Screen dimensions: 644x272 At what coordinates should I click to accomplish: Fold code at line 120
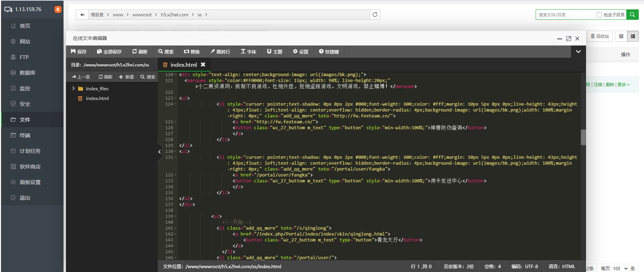[x=176, y=75]
